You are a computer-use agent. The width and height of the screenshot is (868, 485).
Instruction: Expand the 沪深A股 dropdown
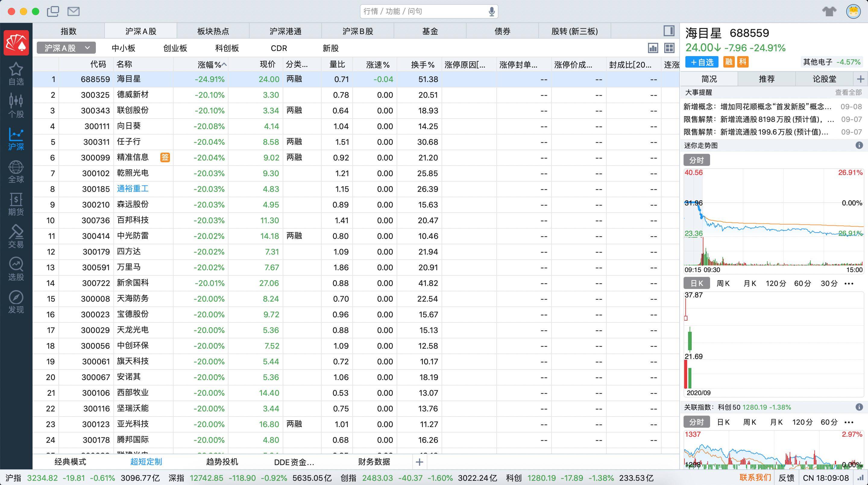click(x=66, y=48)
